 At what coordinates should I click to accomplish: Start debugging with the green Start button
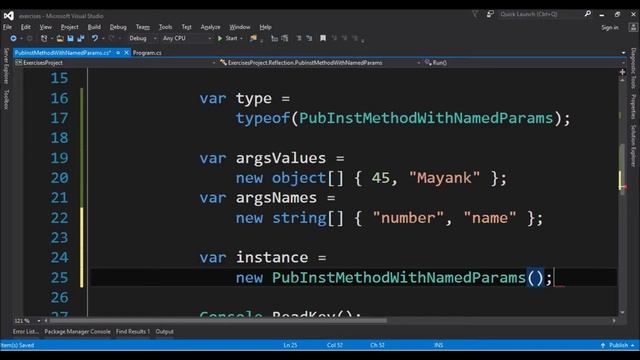tap(227, 38)
